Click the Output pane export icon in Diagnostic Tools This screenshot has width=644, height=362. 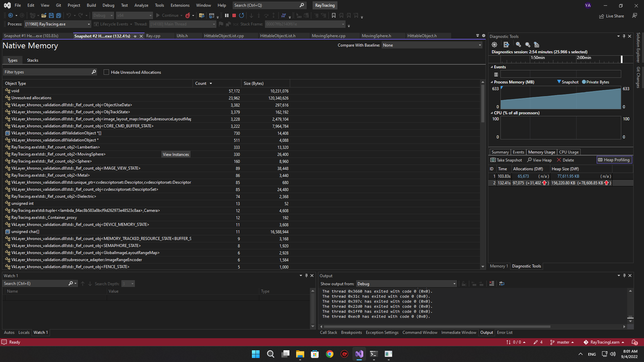(506, 45)
